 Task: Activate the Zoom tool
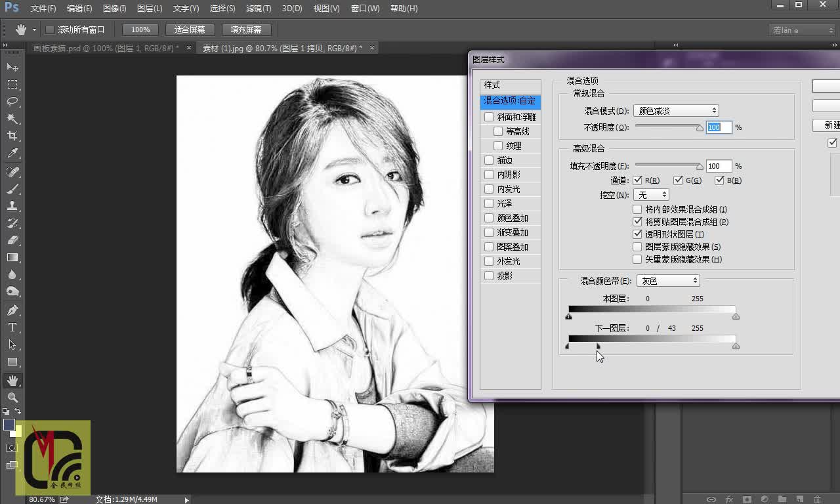point(12,396)
